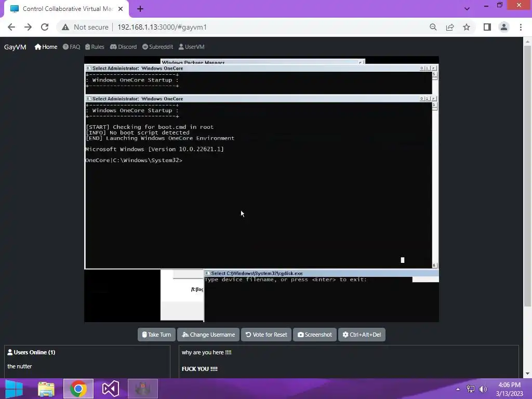Click the Screenshot button
Image resolution: width=532 pixels, height=399 pixels.
[x=314, y=335]
